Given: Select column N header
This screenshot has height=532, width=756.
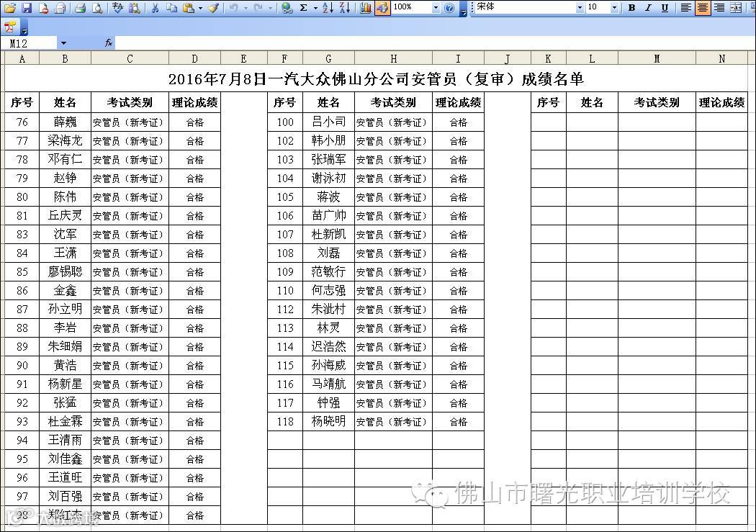Looking at the screenshot, I should click(721, 59).
